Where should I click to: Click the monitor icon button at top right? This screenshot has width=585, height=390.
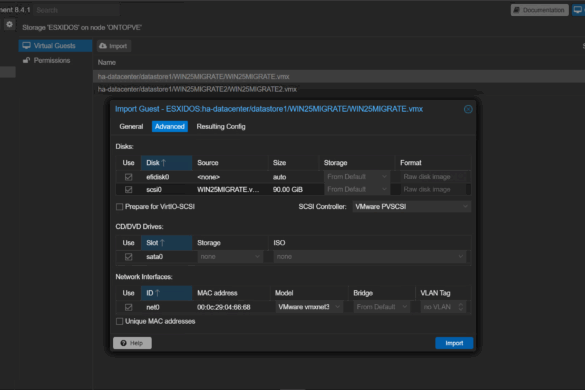tap(578, 10)
